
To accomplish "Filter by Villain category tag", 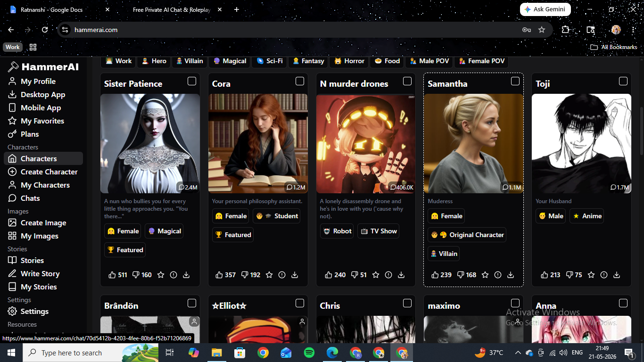I will tap(189, 61).
